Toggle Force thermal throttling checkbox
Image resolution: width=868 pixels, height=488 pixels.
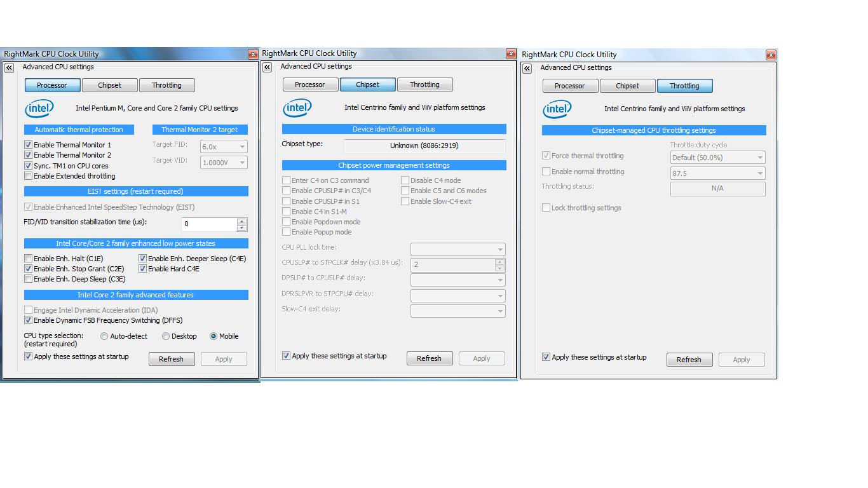(x=546, y=156)
